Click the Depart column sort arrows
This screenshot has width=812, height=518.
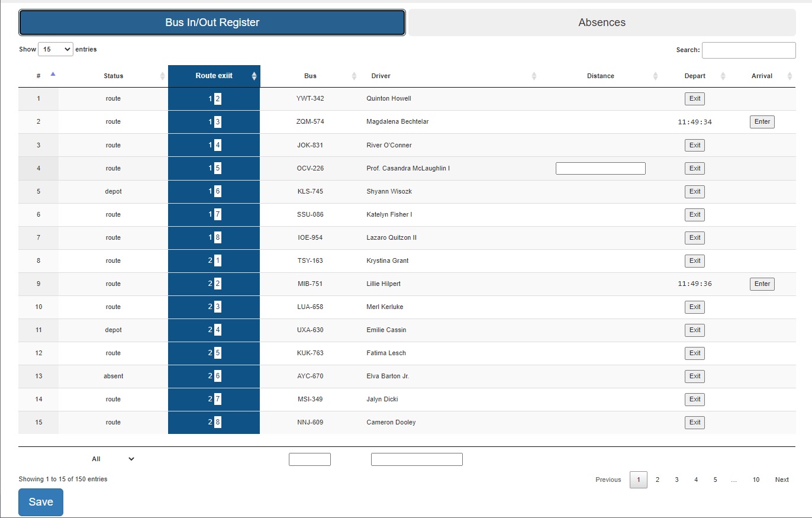click(x=723, y=76)
